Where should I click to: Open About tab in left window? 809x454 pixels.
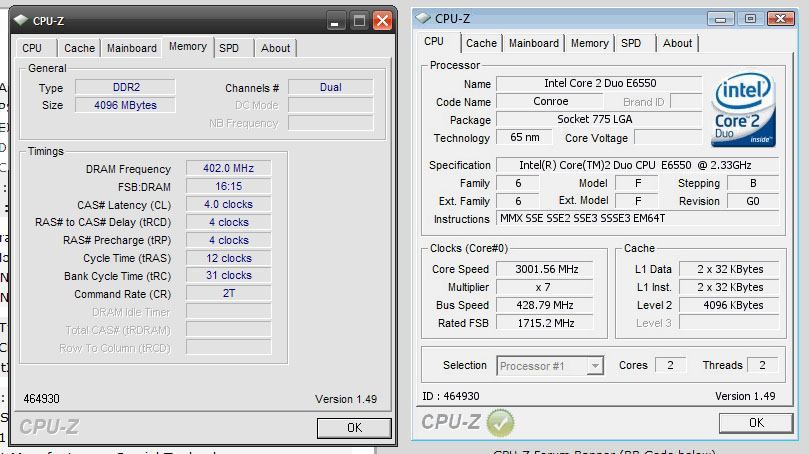pos(276,48)
